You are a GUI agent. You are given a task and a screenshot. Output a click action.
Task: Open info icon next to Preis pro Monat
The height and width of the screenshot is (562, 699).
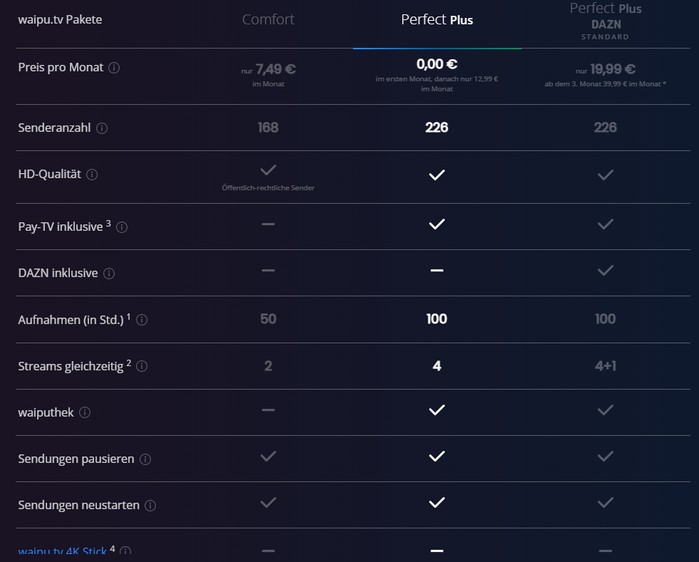[114, 68]
